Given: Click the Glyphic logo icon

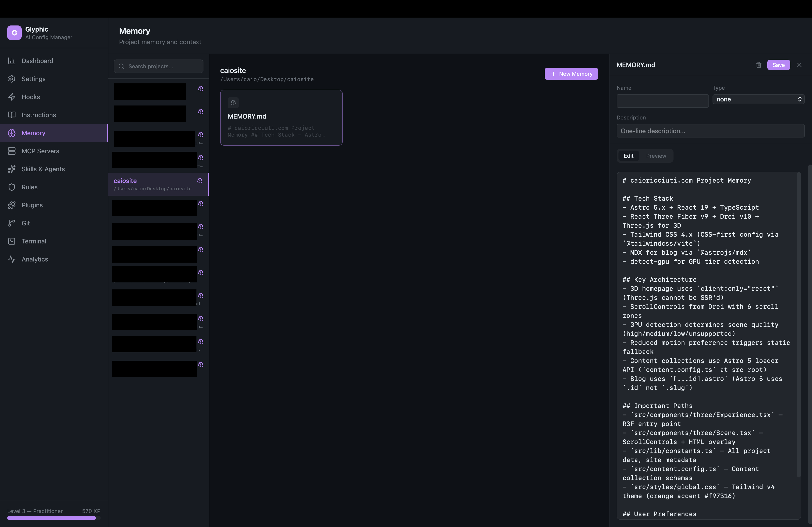Looking at the screenshot, I should pos(14,33).
